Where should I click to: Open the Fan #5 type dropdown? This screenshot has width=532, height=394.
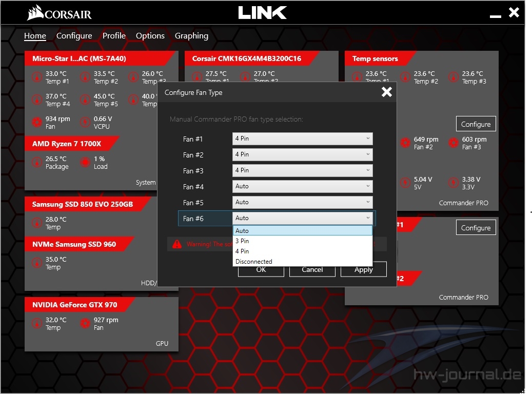(302, 202)
